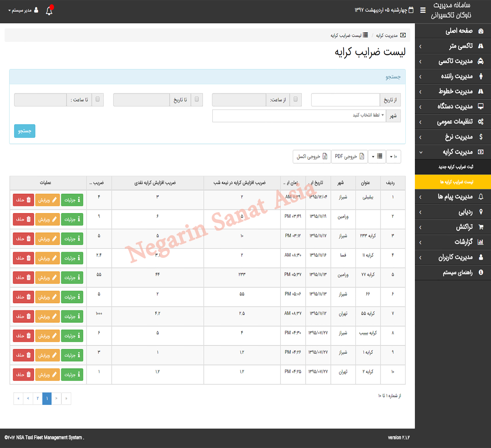Open the notifications bell icon

[x=49, y=11]
